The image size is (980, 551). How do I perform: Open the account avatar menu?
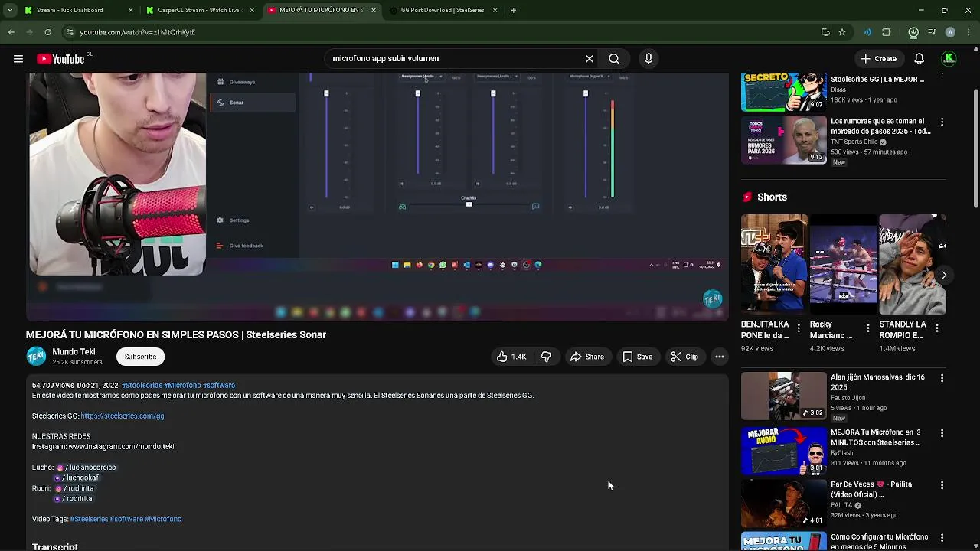949,59
